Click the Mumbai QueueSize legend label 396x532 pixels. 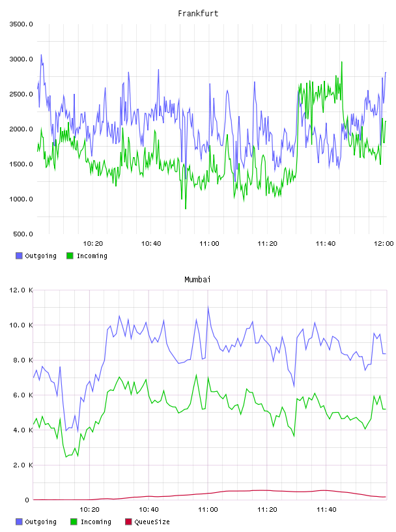click(x=152, y=522)
